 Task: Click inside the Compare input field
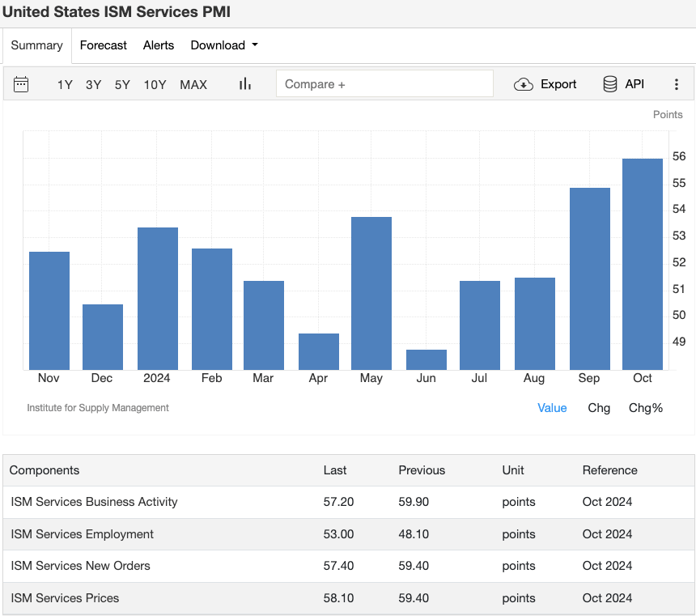tap(384, 83)
